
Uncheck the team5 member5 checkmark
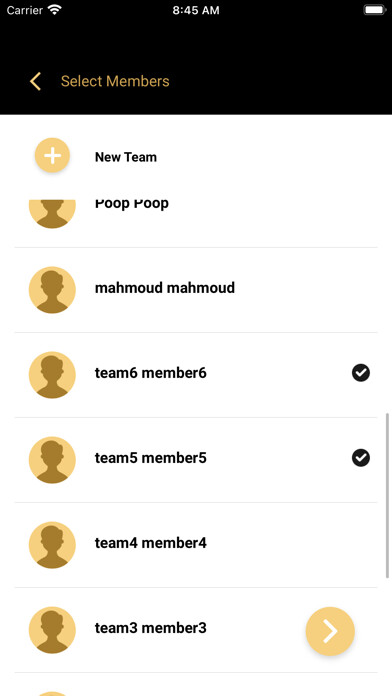361,458
